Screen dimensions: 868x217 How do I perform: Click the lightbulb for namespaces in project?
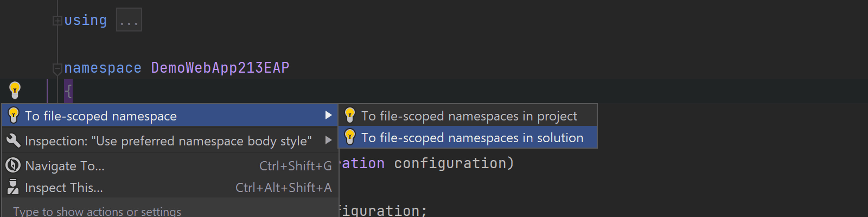click(350, 116)
